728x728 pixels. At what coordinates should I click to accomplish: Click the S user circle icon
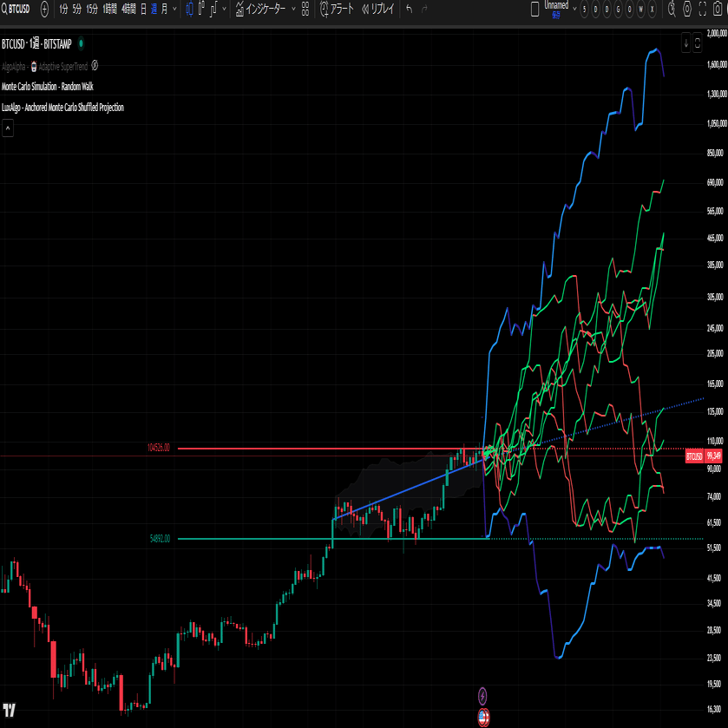585,9
